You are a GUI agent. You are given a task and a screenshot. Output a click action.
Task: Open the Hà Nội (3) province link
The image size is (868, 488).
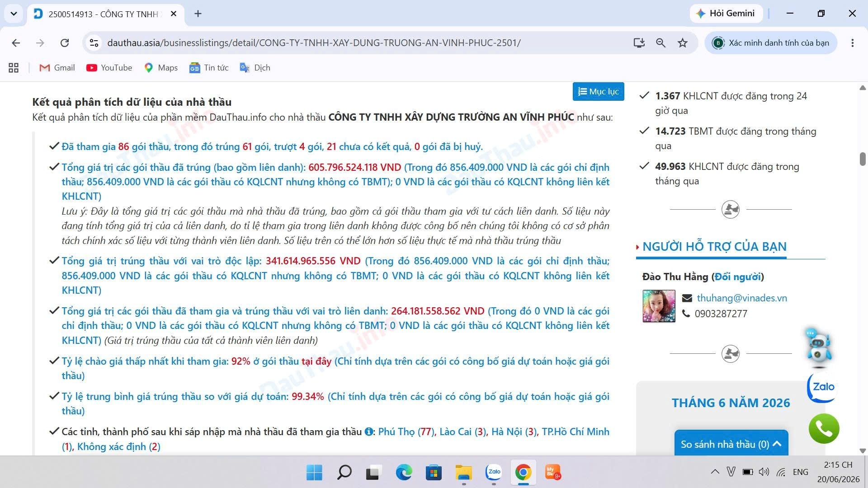[x=513, y=432]
